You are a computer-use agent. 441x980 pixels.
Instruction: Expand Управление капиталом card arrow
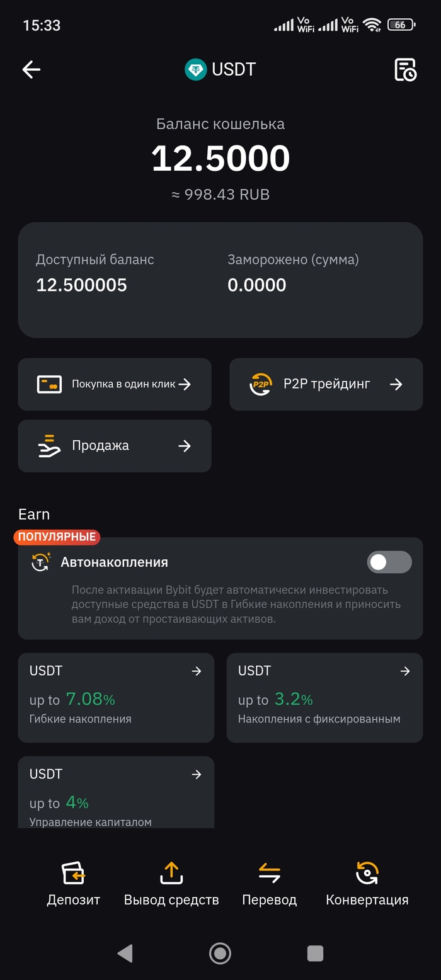(197, 775)
